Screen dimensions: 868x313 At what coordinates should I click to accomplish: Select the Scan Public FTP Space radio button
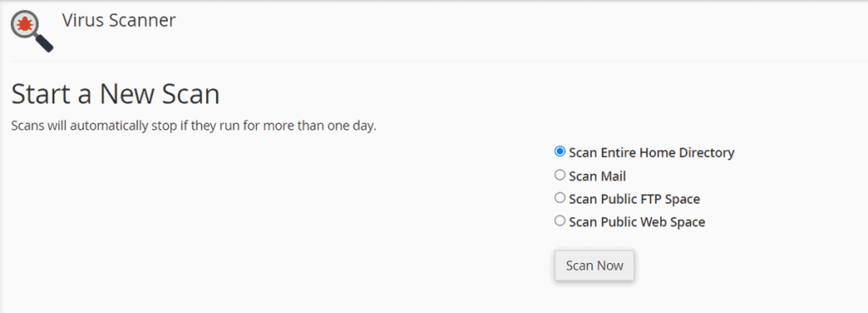(559, 198)
